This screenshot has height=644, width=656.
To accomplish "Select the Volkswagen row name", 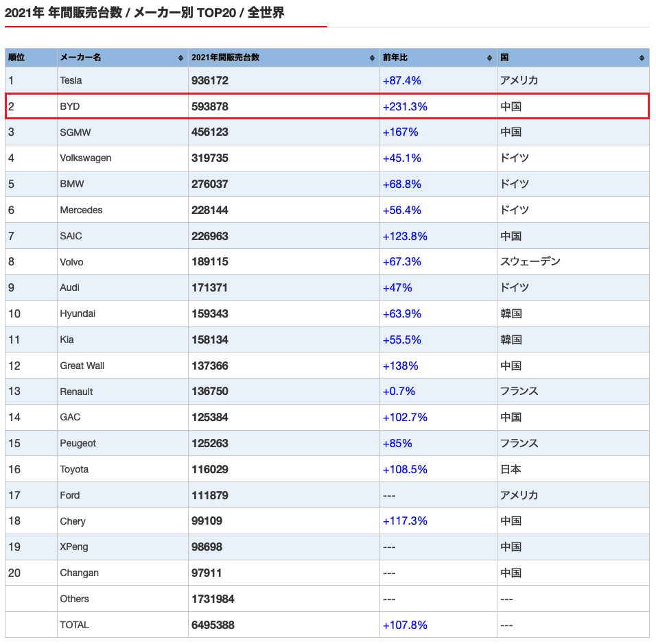I will (x=86, y=158).
